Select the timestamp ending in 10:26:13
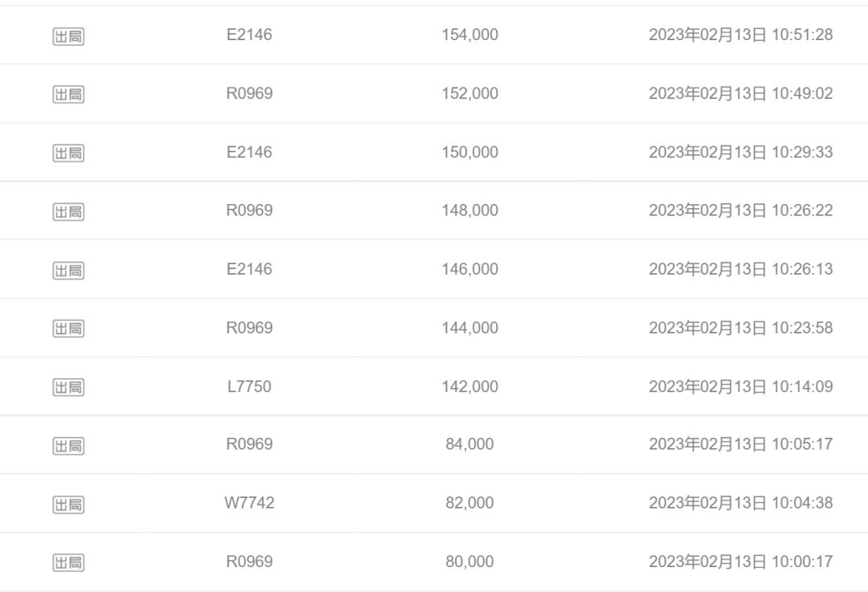This screenshot has height=592, width=868. 740,269
